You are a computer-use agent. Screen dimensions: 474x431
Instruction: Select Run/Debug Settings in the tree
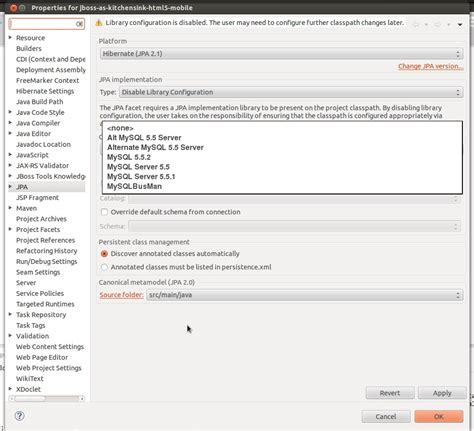[47, 262]
